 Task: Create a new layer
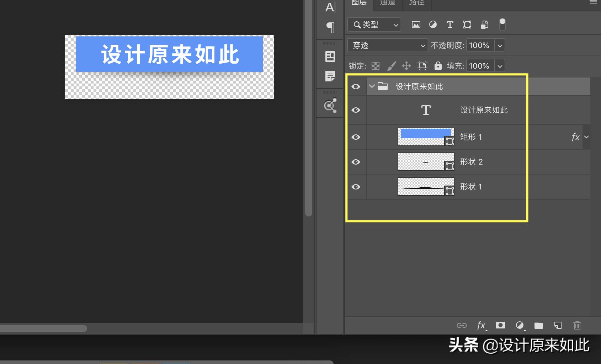(x=558, y=325)
